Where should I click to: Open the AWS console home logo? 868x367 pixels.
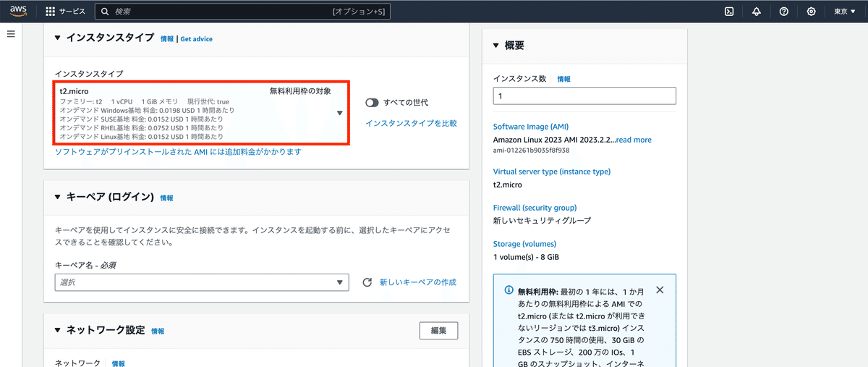point(18,12)
